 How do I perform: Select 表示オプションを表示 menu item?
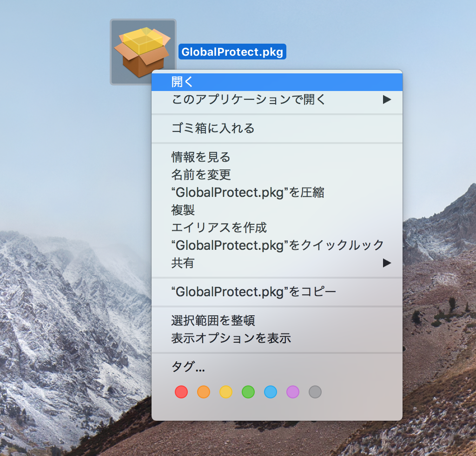[x=277, y=338]
